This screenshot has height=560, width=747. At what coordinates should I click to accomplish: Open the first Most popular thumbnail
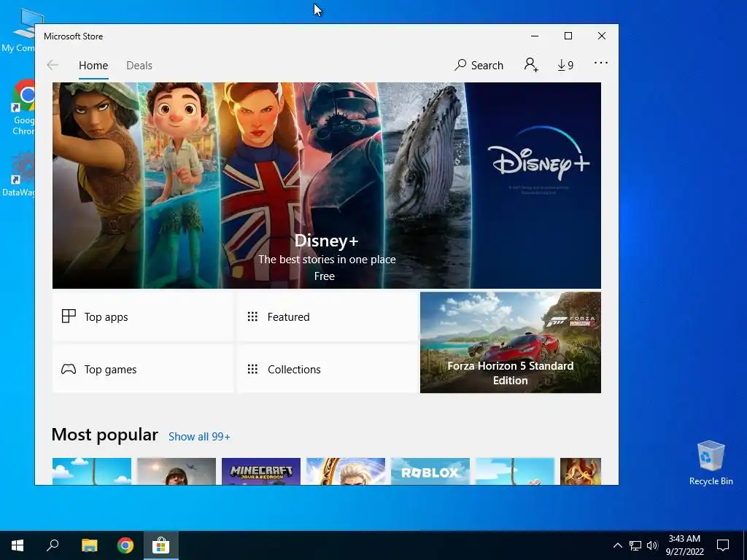pyautogui.click(x=91, y=472)
